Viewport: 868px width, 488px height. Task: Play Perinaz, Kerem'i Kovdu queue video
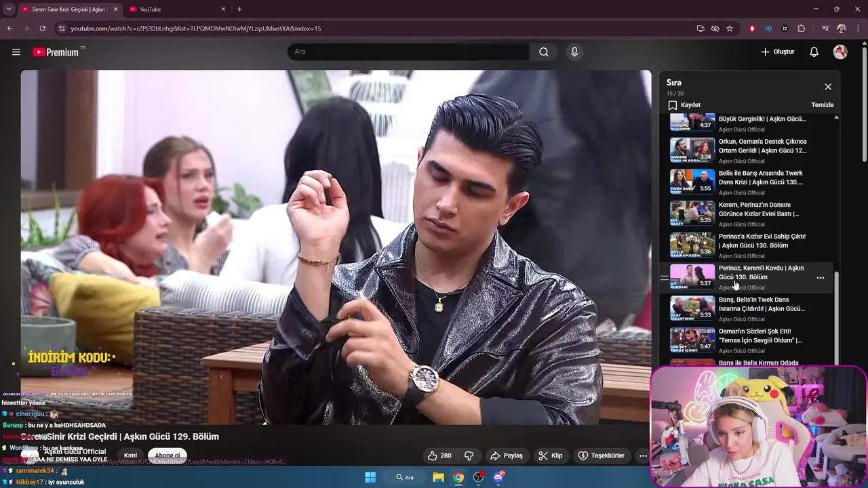[x=747, y=277]
